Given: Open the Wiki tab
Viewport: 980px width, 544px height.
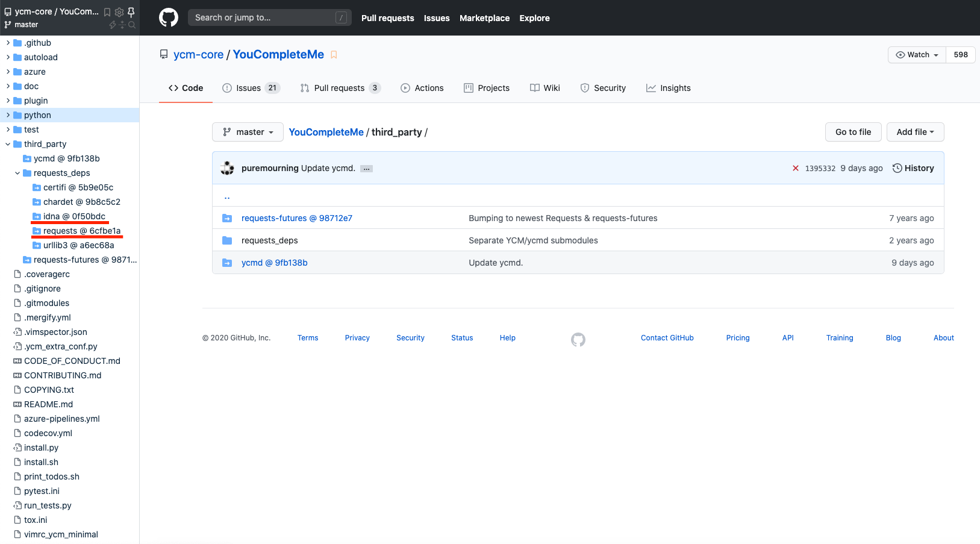Looking at the screenshot, I should [545, 88].
